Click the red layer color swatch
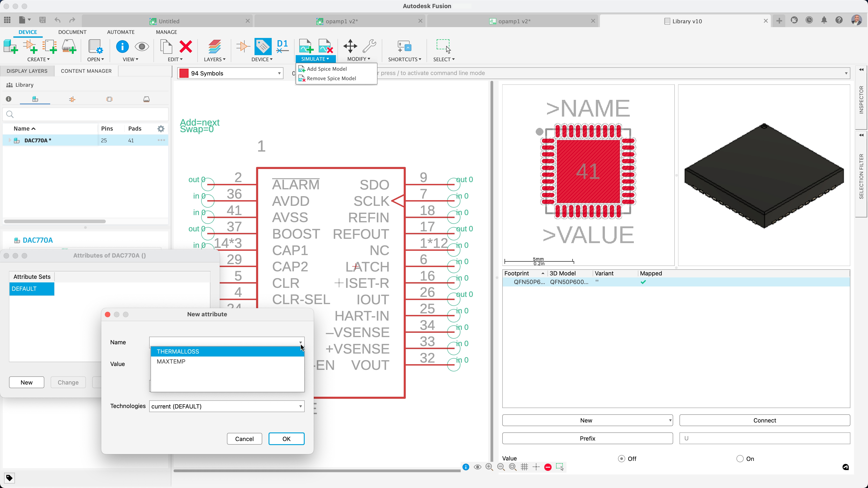This screenshot has height=488, width=868. [184, 73]
